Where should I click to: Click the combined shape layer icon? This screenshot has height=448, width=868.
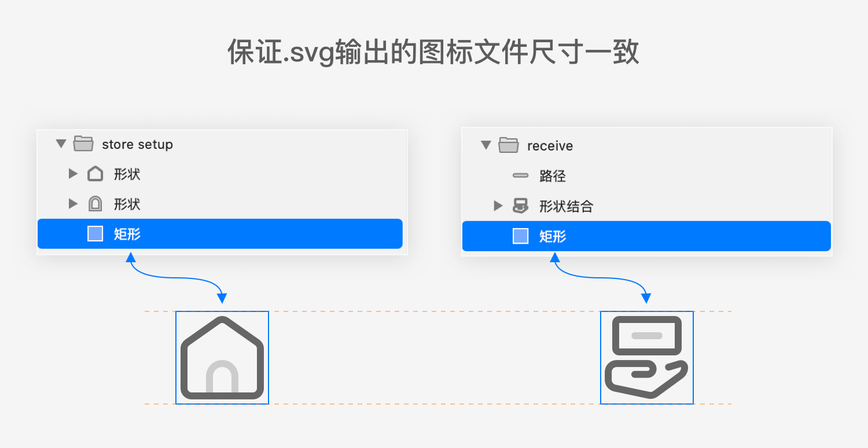tap(521, 205)
